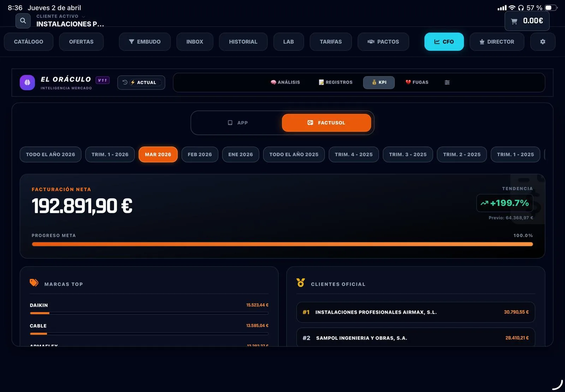Open client #1 Instalaciones Profesionales Airmax
The image size is (565, 392).
coord(416,312)
